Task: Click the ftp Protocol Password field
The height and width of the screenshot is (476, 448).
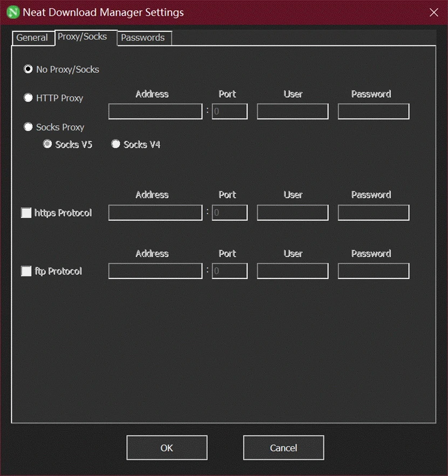Action: [374, 271]
